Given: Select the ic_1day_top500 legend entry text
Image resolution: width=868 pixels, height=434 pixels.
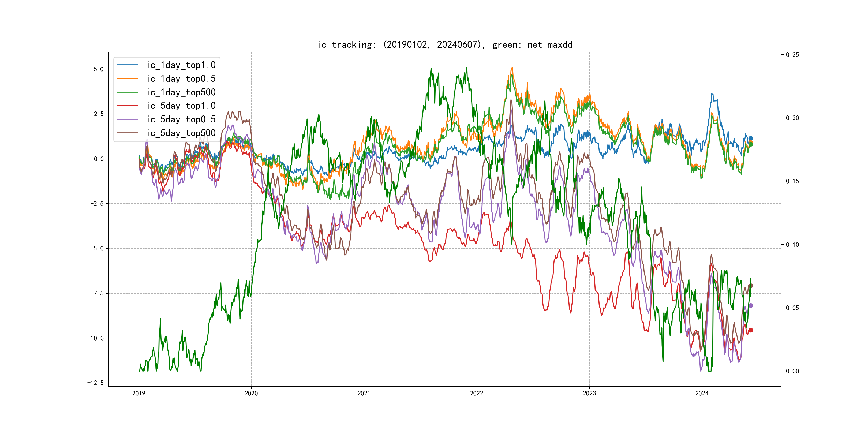Looking at the screenshot, I should pos(181,92).
